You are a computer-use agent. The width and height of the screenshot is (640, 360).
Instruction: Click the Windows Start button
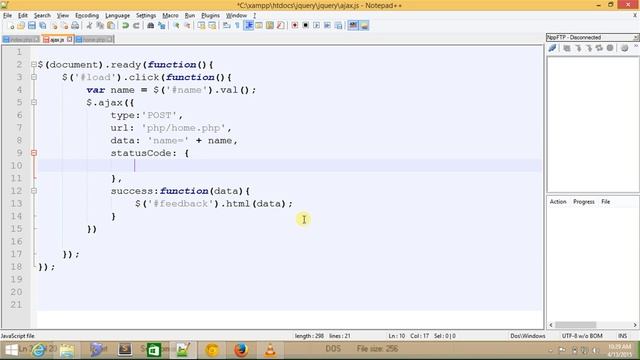tap(11, 350)
